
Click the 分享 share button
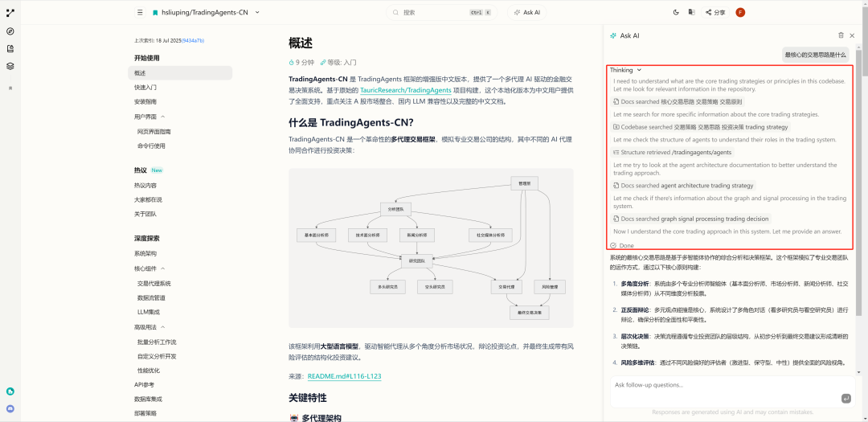click(715, 12)
